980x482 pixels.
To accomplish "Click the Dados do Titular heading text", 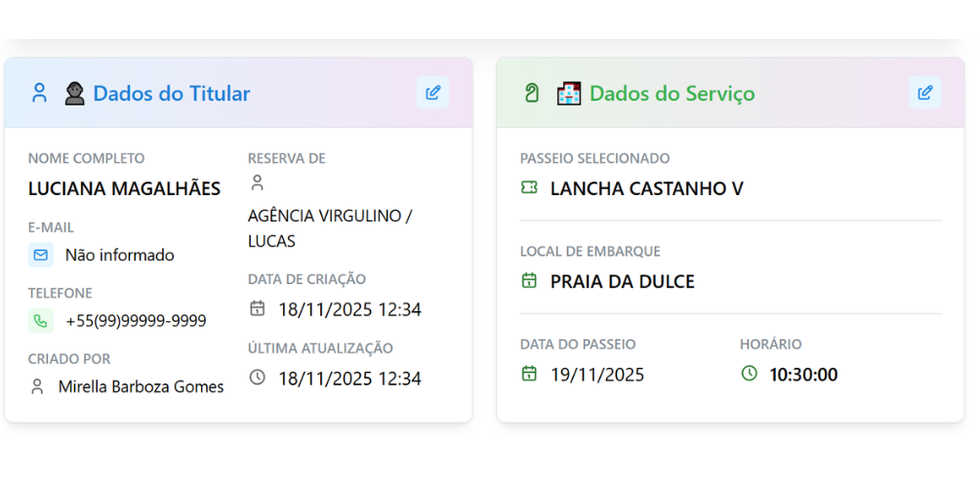I will [172, 94].
